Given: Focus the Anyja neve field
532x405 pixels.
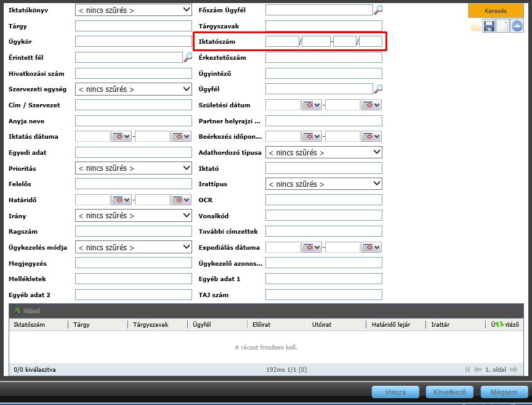Looking at the screenshot, I should click(x=134, y=121).
